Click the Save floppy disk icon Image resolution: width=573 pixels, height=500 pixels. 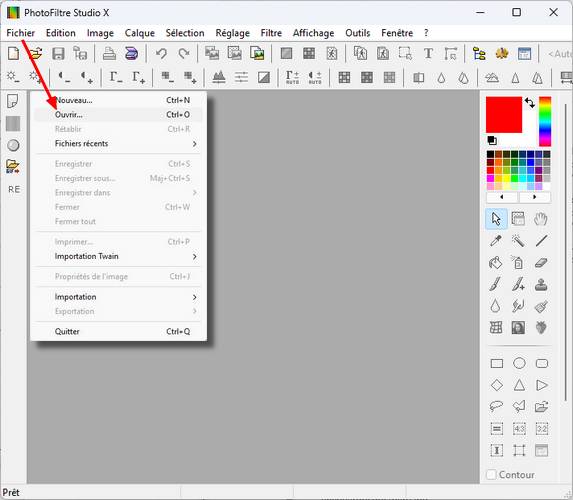click(58, 54)
